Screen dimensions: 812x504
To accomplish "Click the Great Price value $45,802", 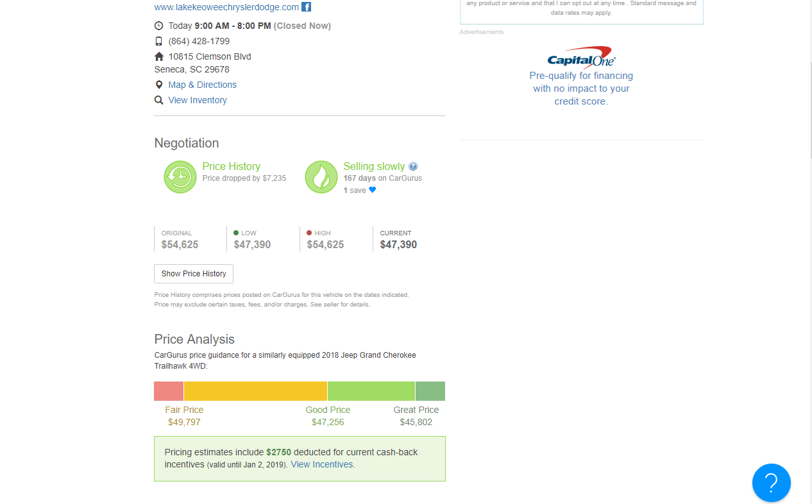I will [416, 422].
